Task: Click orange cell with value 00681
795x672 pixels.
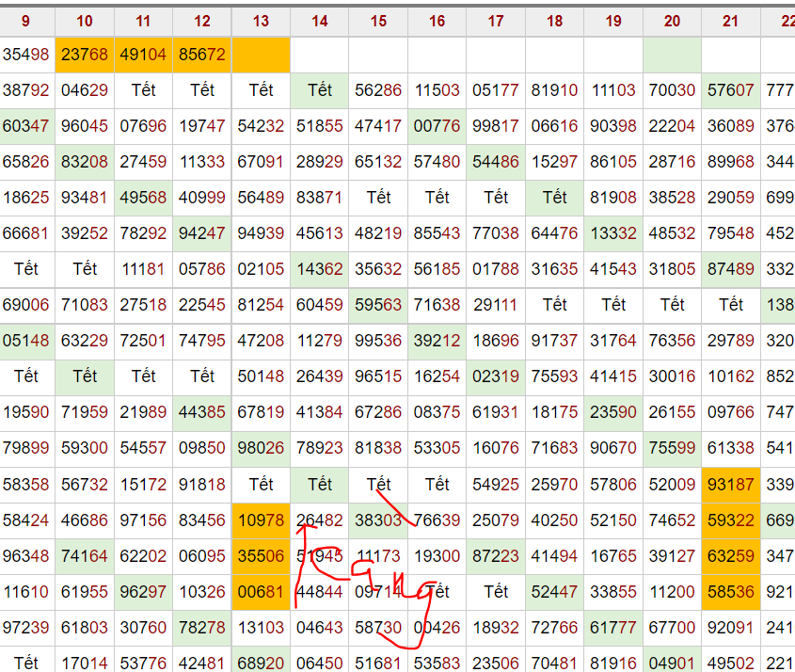Action: pos(261,591)
